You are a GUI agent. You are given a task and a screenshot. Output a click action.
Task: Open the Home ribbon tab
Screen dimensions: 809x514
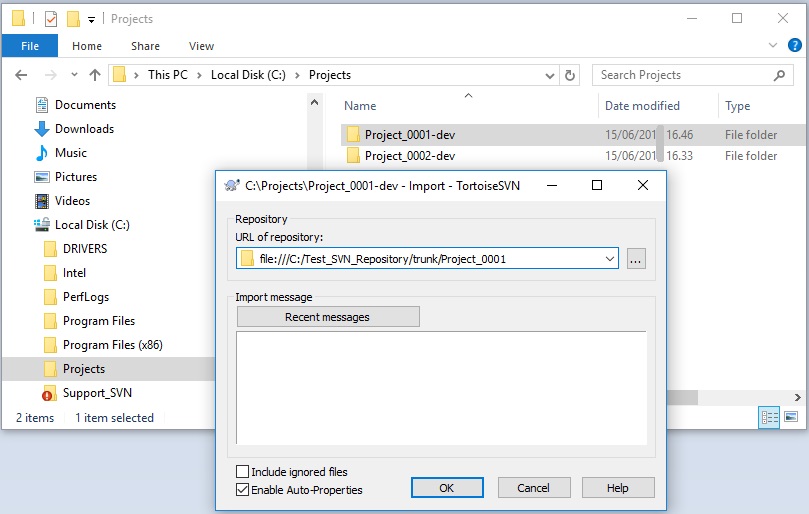point(87,46)
